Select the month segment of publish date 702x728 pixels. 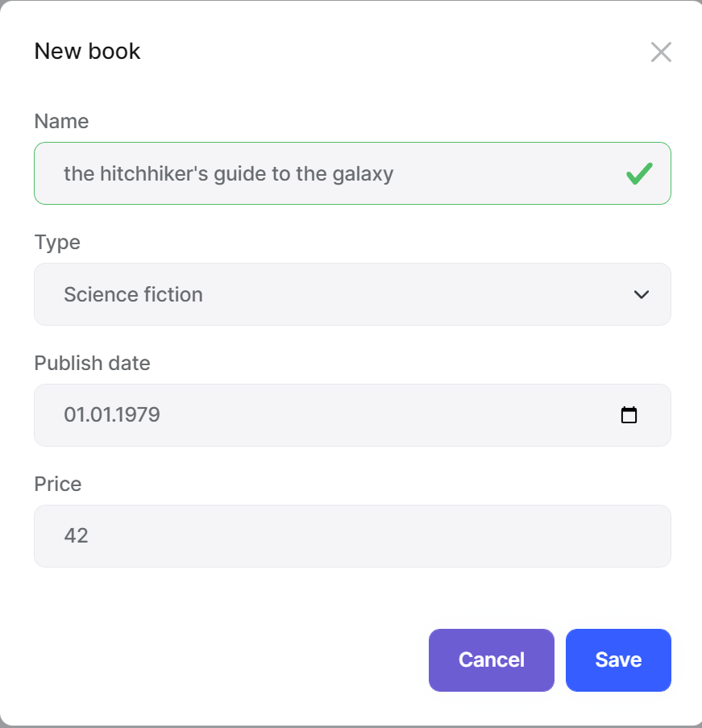tap(99, 415)
